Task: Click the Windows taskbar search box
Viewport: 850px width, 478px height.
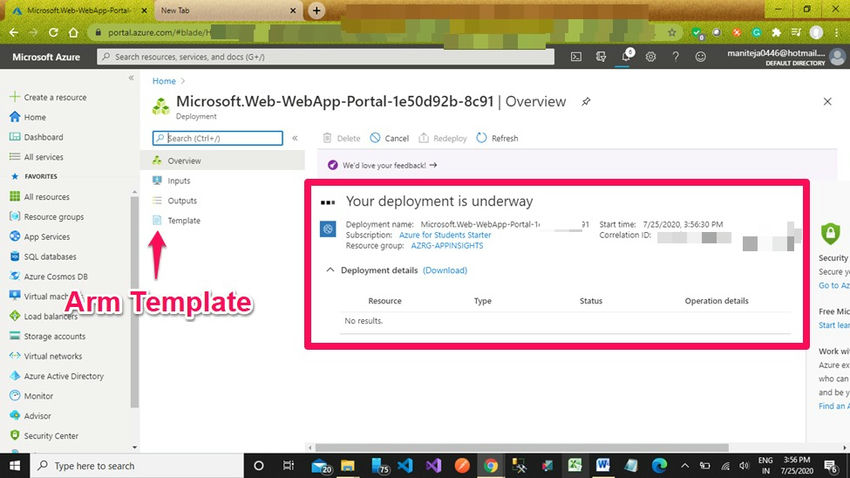Action: (137, 466)
